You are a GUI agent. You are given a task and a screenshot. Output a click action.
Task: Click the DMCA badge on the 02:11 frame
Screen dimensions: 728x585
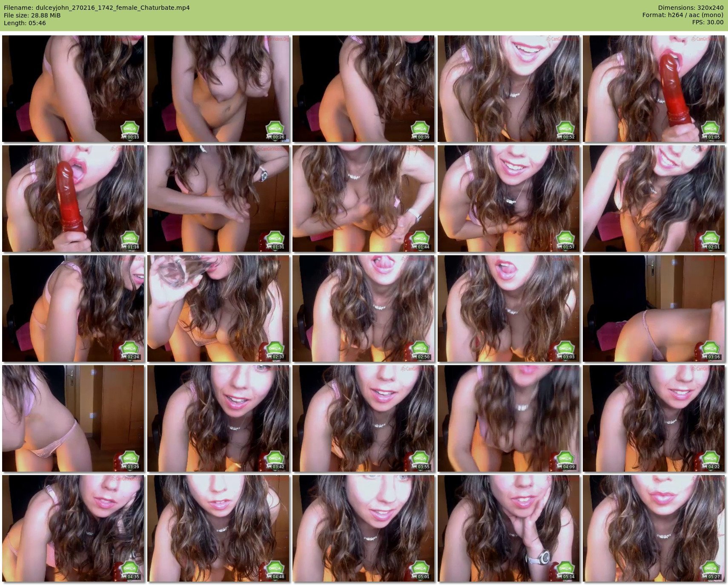tap(710, 238)
